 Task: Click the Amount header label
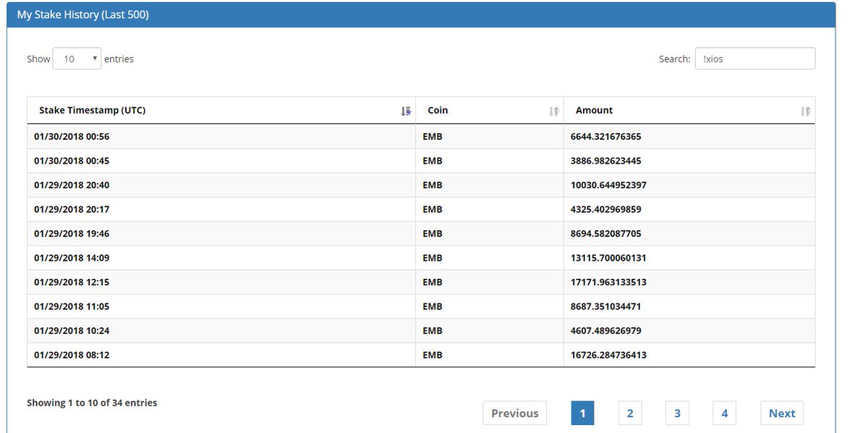click(x=594, y=111)
